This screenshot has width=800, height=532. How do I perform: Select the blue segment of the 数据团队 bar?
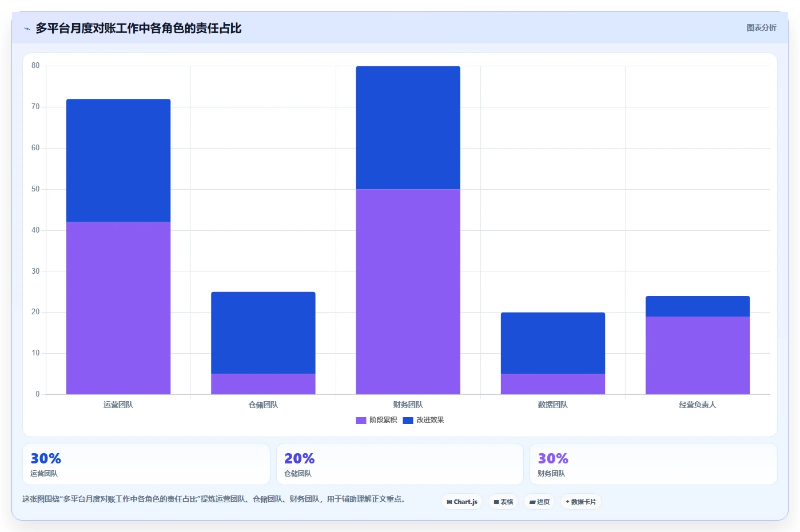tap(553, 343)
